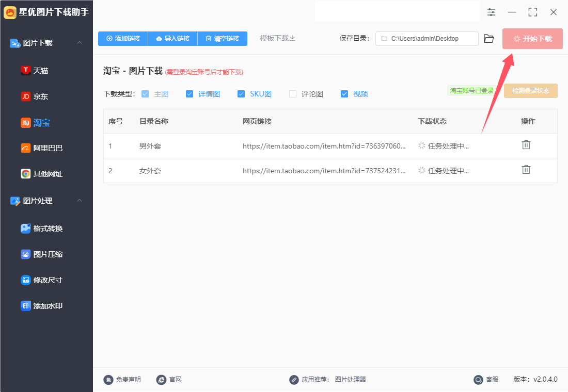The height and width of the screenshot is (392, 568).
Task: Open 修改尺寸 in the sidebar menu
Action: coord(48,280)
